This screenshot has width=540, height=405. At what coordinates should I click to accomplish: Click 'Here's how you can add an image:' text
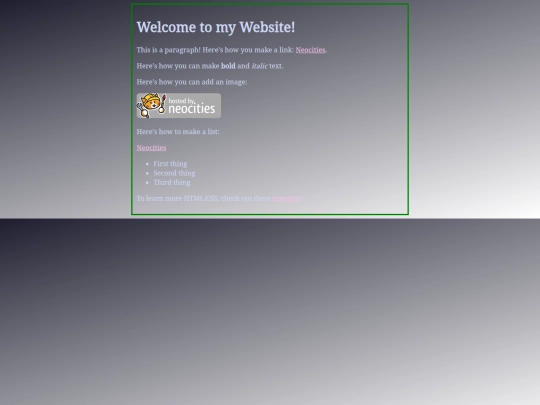coord(192,82)
